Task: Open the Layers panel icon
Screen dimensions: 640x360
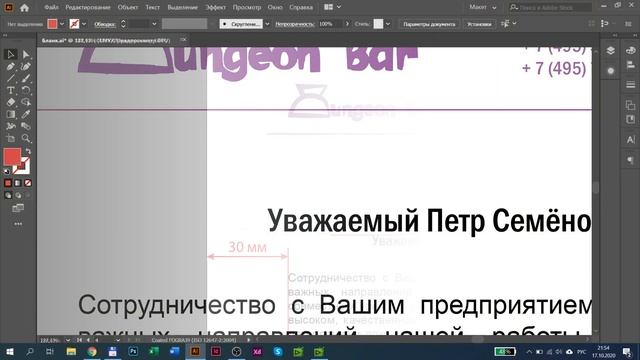Action: pos(611,51)
